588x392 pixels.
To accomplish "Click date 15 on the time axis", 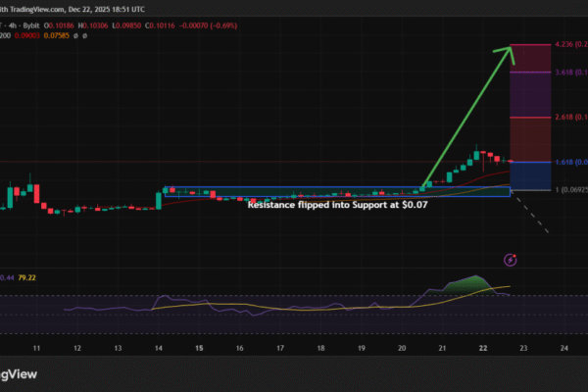I will 199,348.
